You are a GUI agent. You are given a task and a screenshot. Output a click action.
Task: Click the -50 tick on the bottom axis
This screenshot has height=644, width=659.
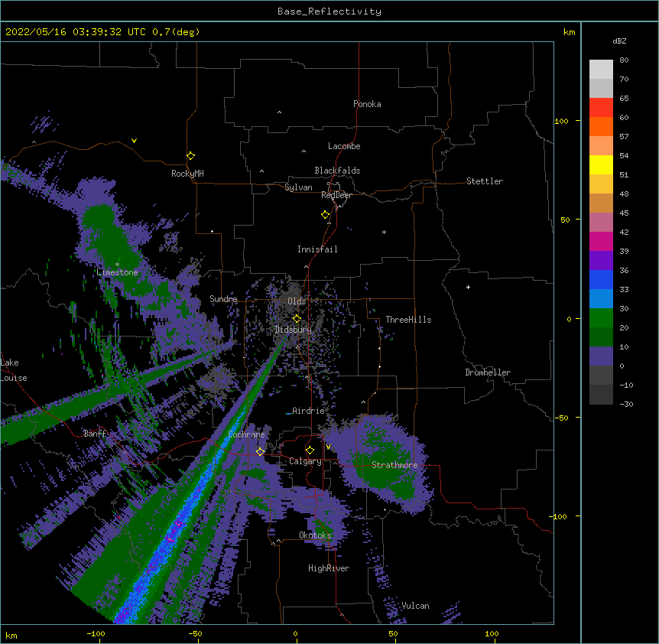coord(195,633)
